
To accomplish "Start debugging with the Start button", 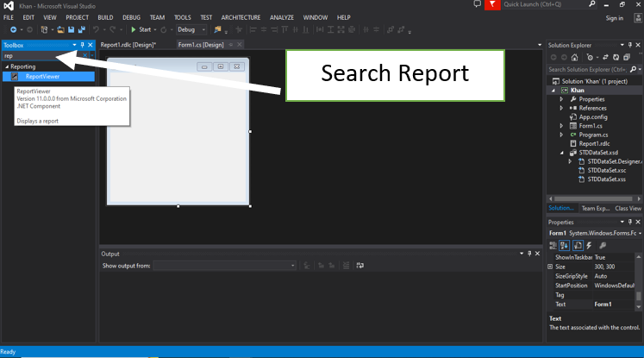I will click(141, 29).
